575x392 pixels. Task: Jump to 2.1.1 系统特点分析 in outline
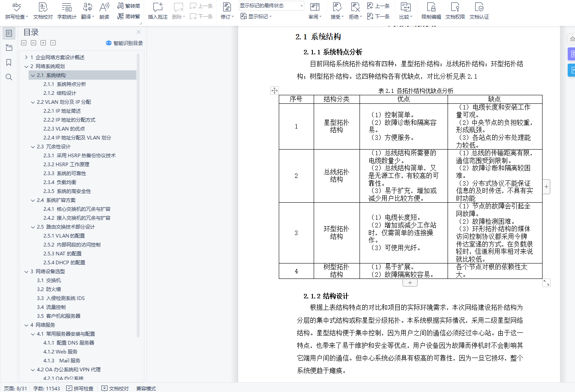[x=65, y=84]
